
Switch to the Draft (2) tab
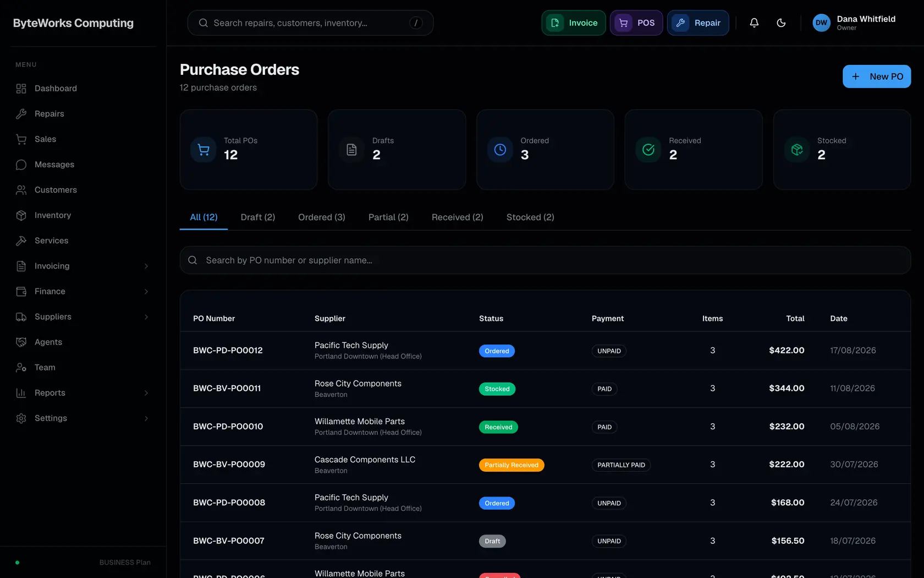coord(258,217)
